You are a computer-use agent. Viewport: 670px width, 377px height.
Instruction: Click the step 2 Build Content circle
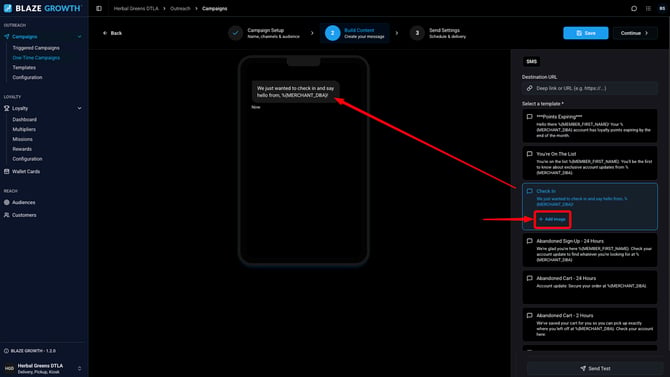pos(332,33)
